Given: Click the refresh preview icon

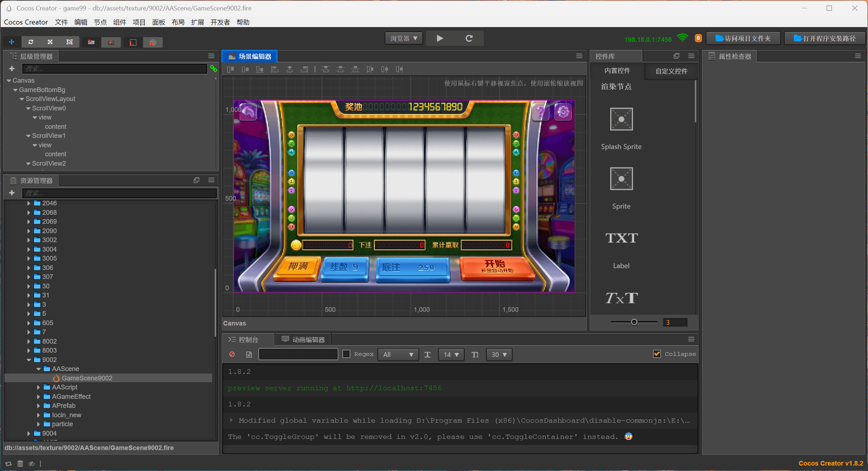Looking at the screenshot, I should (469, 38).
